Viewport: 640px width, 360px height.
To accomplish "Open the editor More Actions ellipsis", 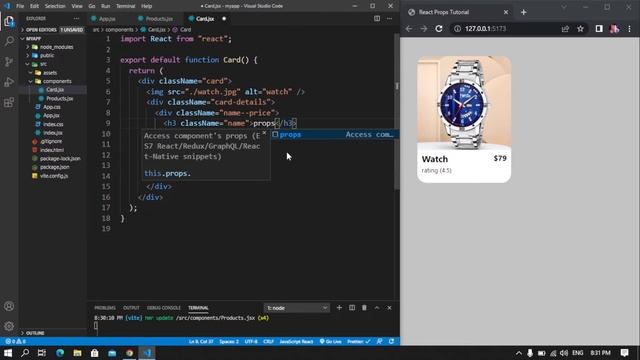I will (x=389, y=18).
